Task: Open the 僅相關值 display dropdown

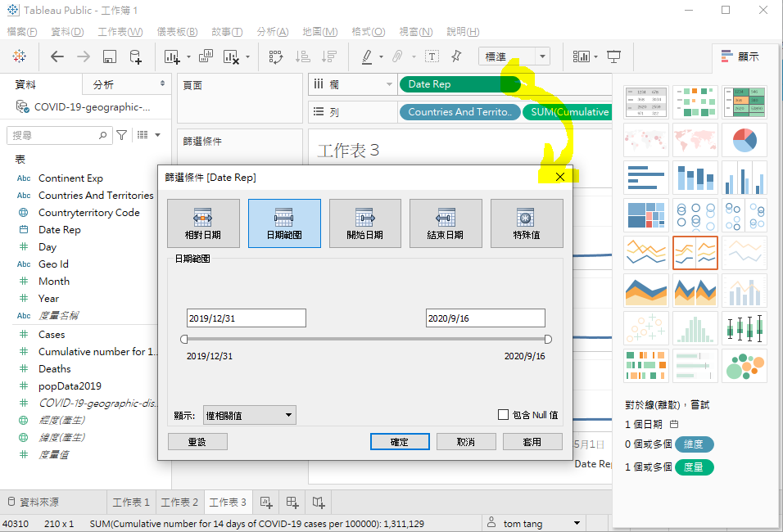Action: (x=250, y=415)
